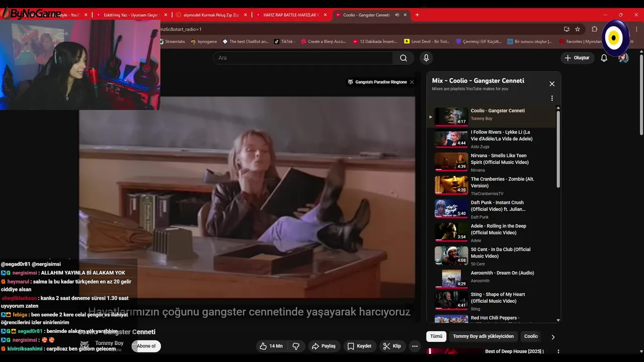Image resolution: width=644 pixels, height=362 pixels.
Task: Open 50 Cent - In Da Club
Action: (x=492, y=256)
